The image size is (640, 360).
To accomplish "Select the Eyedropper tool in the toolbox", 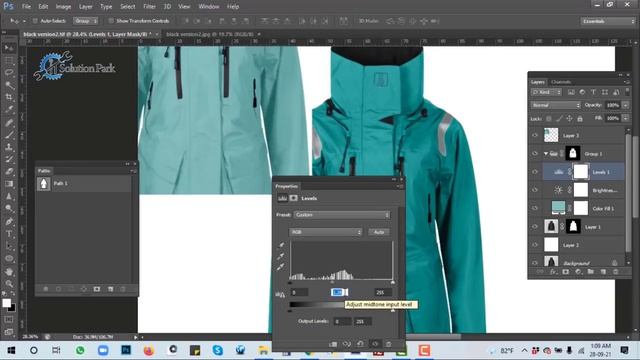I will coord(9,110).
